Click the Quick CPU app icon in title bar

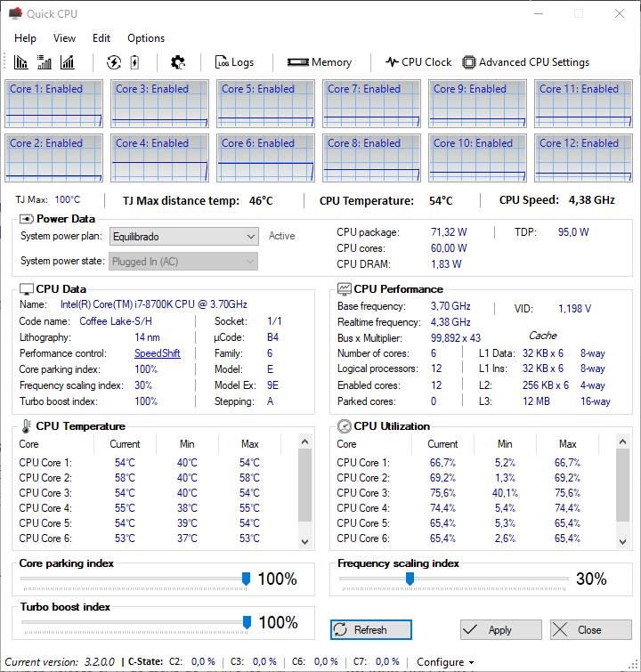coord(15,13)
